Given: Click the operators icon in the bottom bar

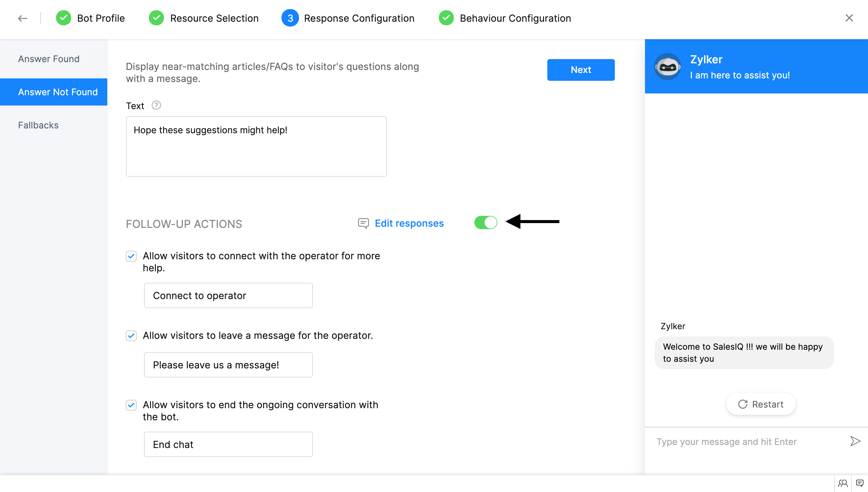Looking at the screenshot, I should 843,483.
